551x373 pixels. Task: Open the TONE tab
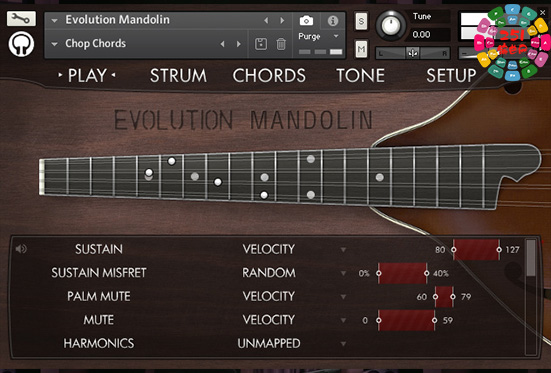[360, 75]
